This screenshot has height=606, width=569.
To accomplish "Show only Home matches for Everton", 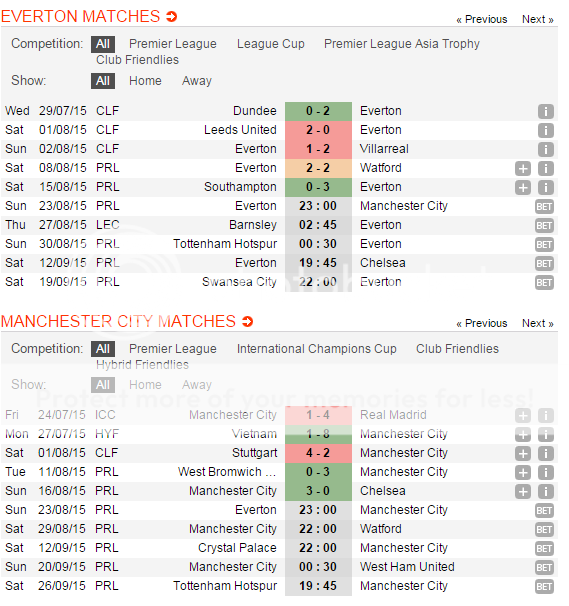I will click(145, 81).
